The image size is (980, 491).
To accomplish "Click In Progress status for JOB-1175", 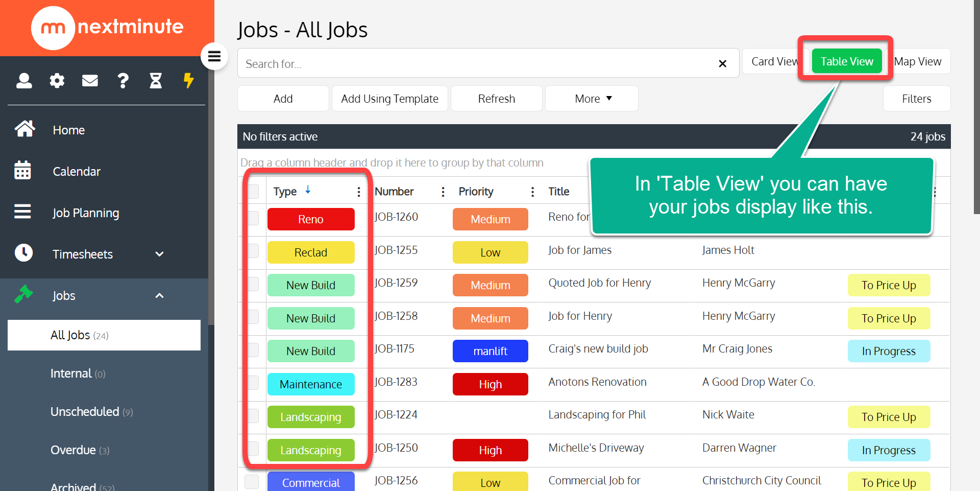I will [x=889, y=351].
